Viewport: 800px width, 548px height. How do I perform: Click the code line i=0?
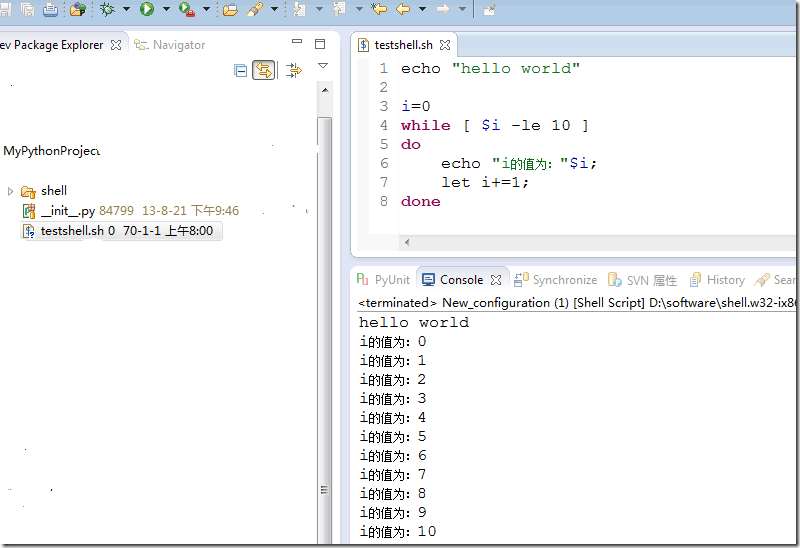click(416, 106)
